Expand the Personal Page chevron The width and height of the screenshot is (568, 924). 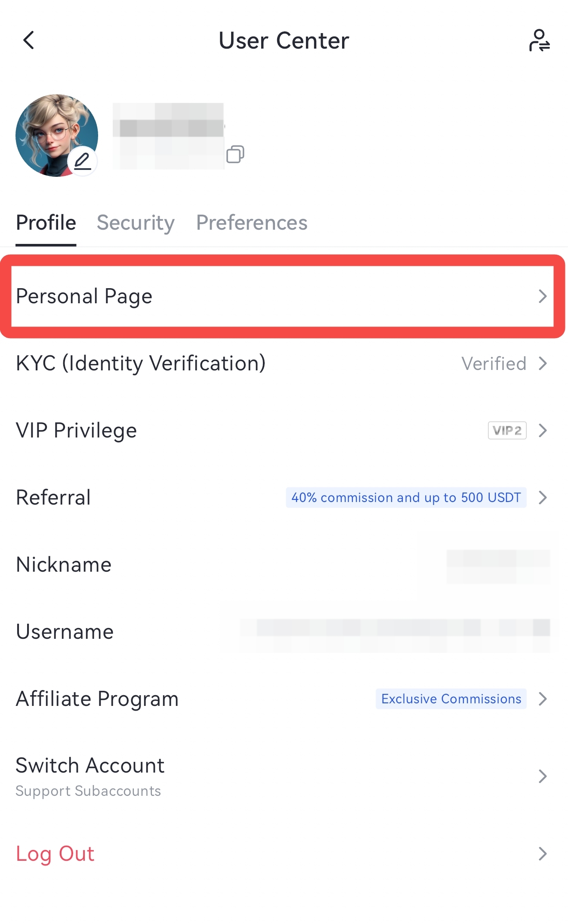pos(543,296)
